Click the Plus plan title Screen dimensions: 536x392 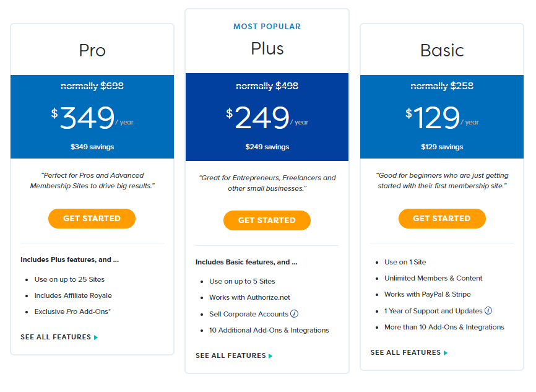[267, 48]
